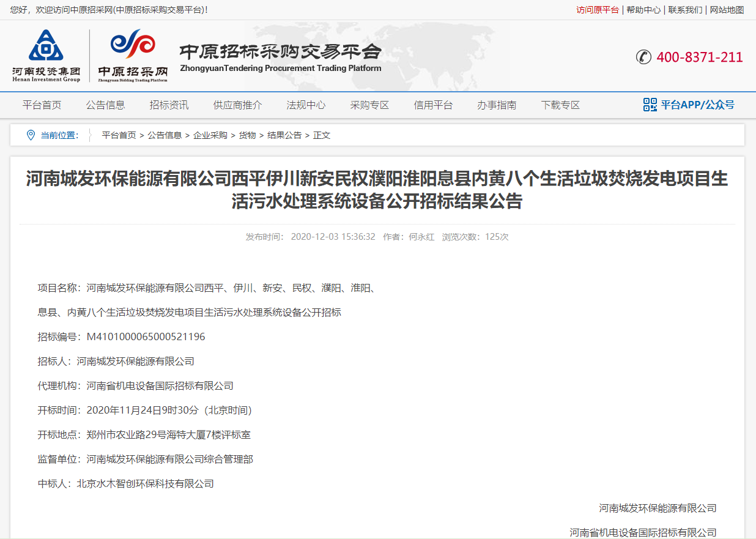The image size is (756, 539).
Task: Click the 开标时间 2020年11月24日 line
Action: (x=145, y=410)
